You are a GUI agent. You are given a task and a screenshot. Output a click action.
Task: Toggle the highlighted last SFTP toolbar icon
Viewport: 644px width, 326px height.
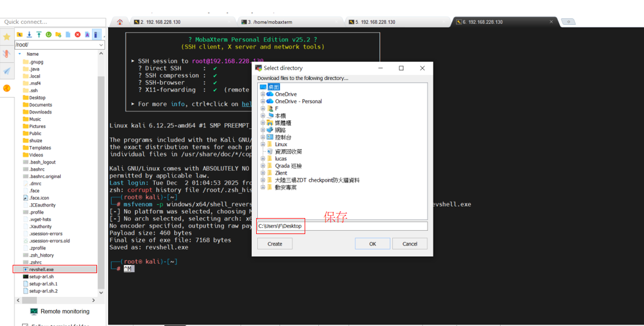[96, 35]
